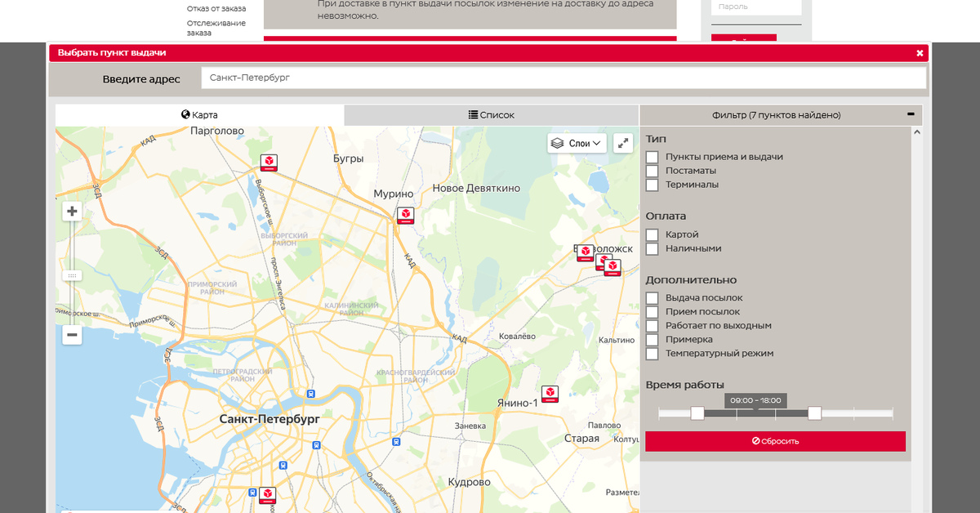The width and height of the screenshot is (980, 513).
Task: Click the address input field with Санкт-Петербург
Action: click(563, 78)
